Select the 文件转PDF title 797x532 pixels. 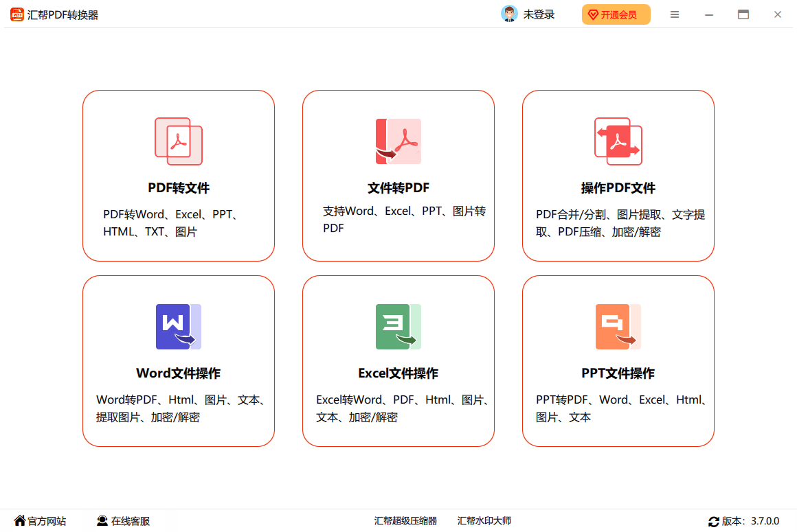tap(398, 188)
